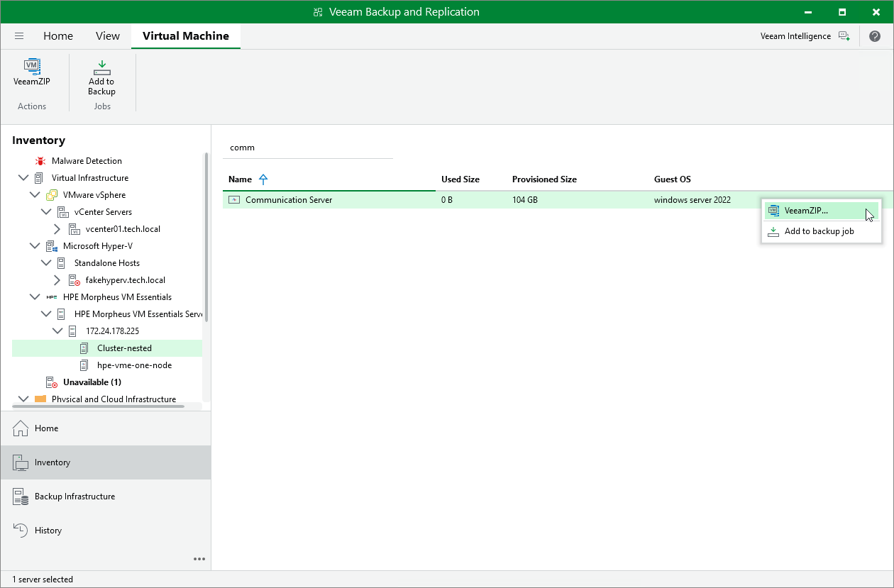Screen dimensions: 894x588
Task: Click the Unavailable (1) status icon
Action: (51, 382)
